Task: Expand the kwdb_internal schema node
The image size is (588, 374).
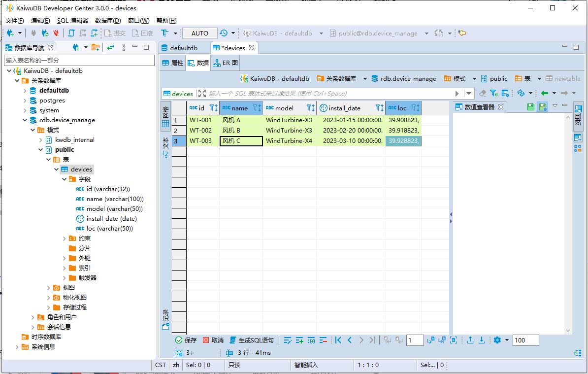Action: click(40, 140)
